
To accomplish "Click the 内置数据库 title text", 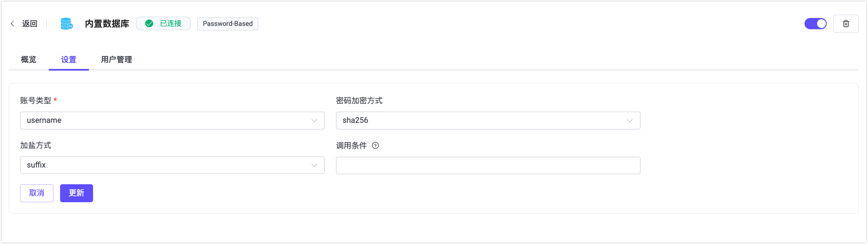I will [107, 24].
